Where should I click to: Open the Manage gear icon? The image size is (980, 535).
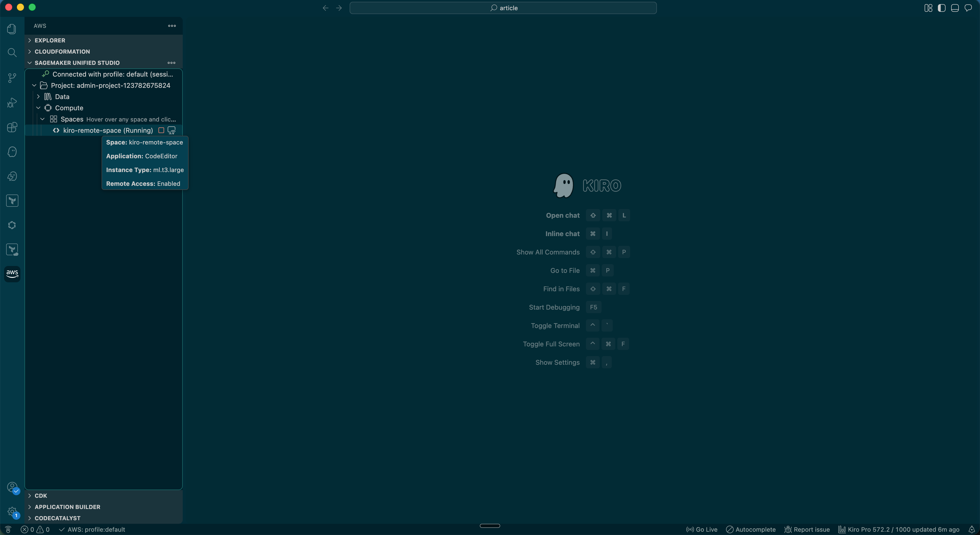click(x=12, y=512)
